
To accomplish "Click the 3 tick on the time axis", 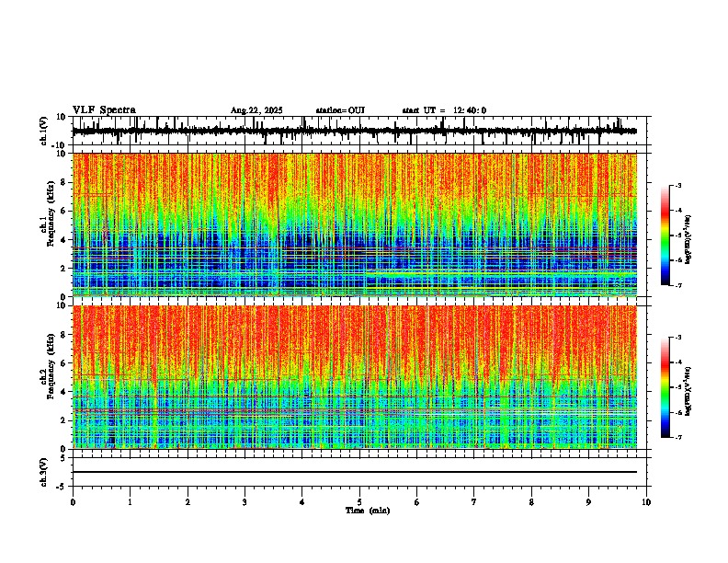I will pos(245,502).
